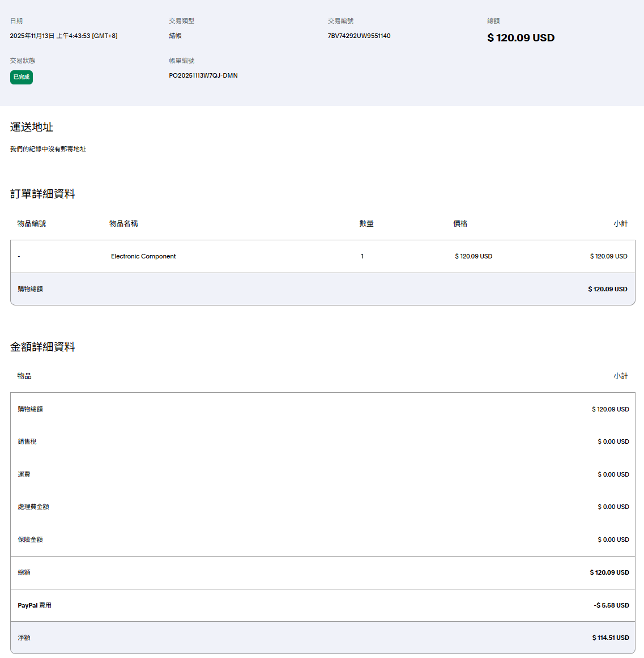
Task: Click the 運送地址 section heading
Action: pyautogui.click(x=32, y=127)
